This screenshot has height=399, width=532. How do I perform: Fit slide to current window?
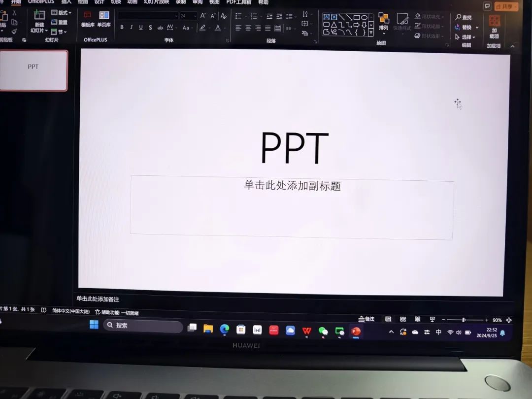click(x=509, y=320)
